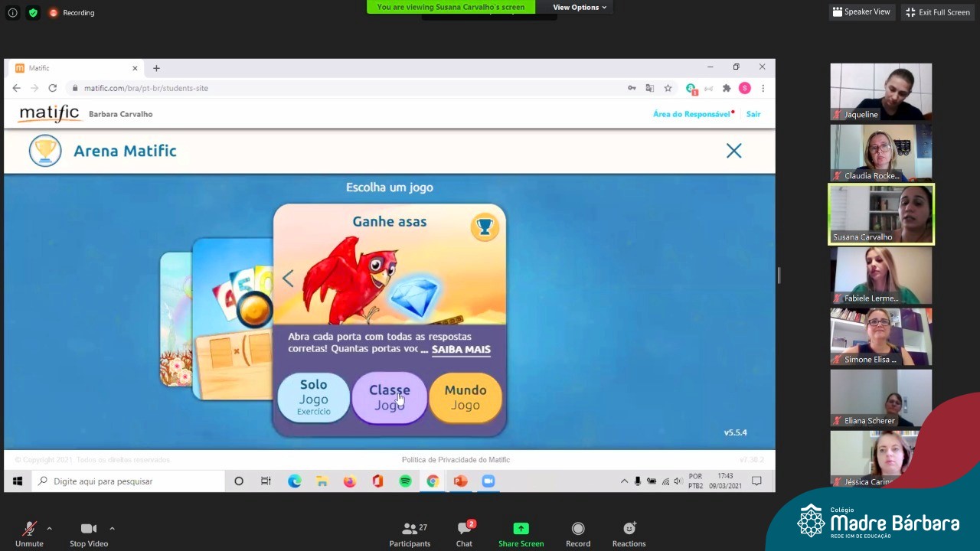Image resolution: width=980 pixels, height=551 pixels.
Task: Toggle camera with Stop Video
Action: click(89, 529)
